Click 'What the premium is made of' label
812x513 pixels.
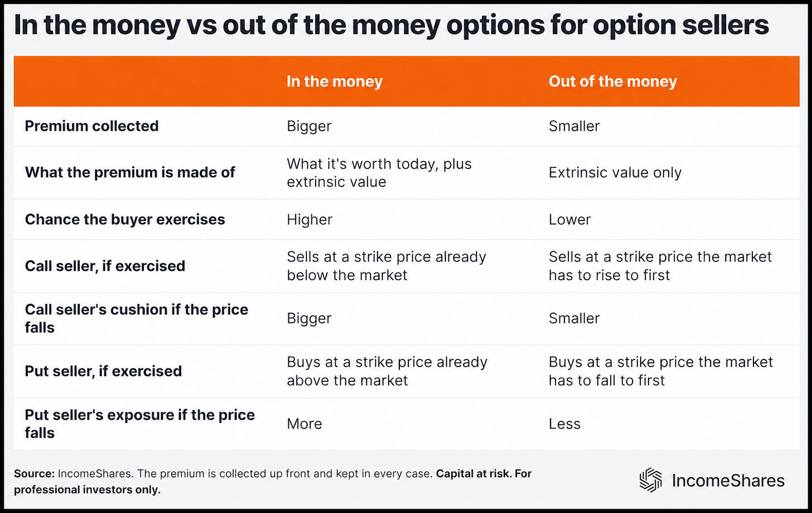[x=130, y=172]
